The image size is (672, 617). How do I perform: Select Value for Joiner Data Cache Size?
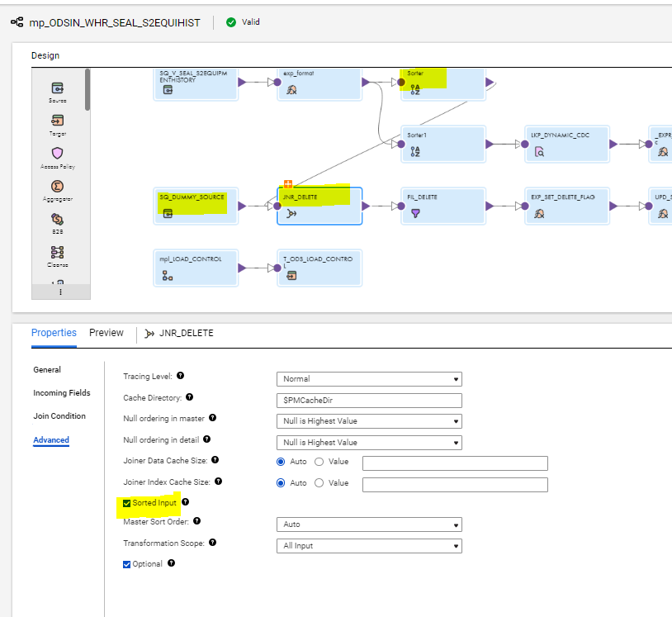coord(319,462)
